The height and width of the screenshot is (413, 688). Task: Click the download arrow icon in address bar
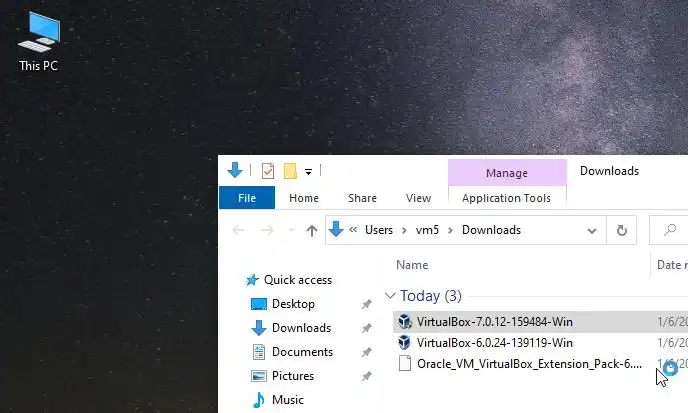336,230
